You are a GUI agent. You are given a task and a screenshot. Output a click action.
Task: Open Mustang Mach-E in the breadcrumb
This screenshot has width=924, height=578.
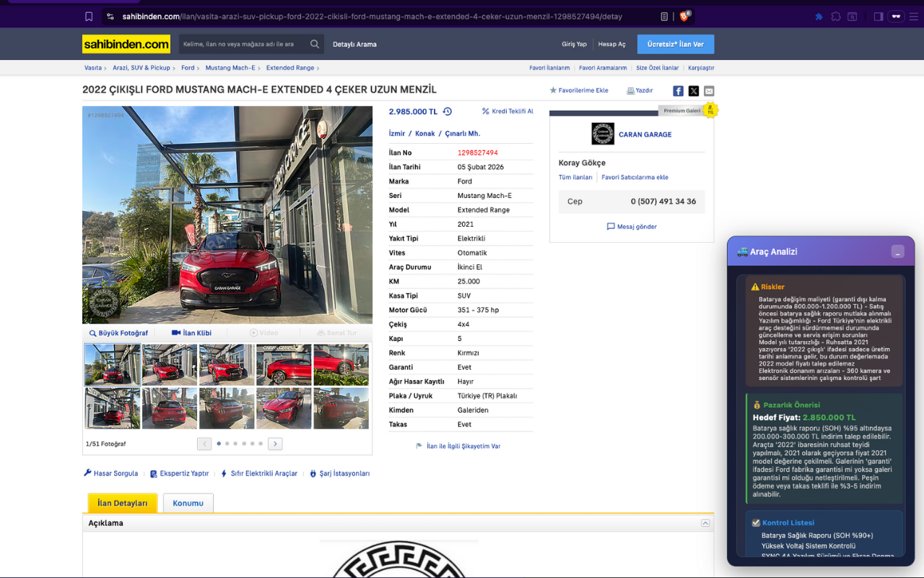[x=230, y=68]
